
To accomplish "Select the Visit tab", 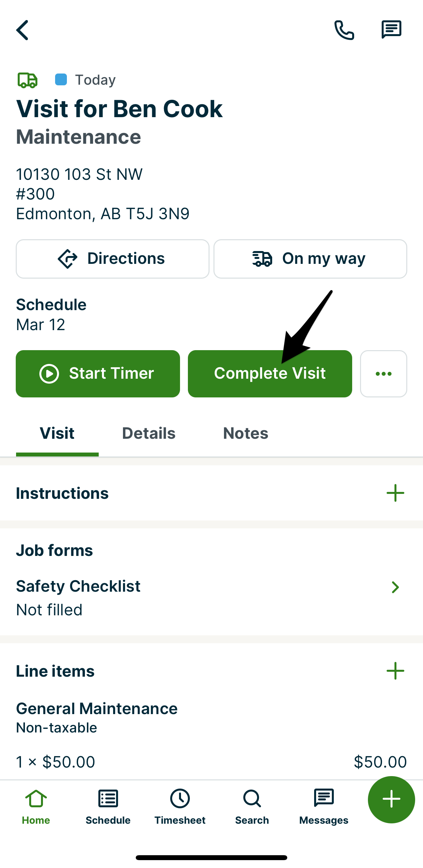I will tap(57, 433).
